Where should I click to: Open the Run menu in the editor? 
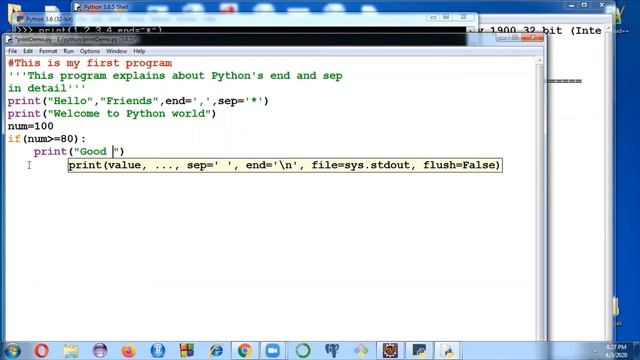tap(68, 51)
